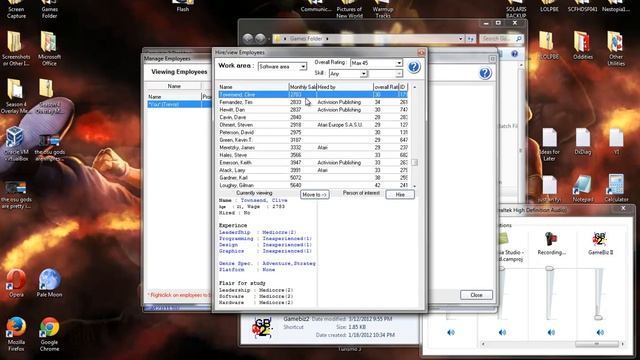This screenshot has height=360, width=640.
Task: Open Microsoft Office desktop folder
Action: click(49, 49)
